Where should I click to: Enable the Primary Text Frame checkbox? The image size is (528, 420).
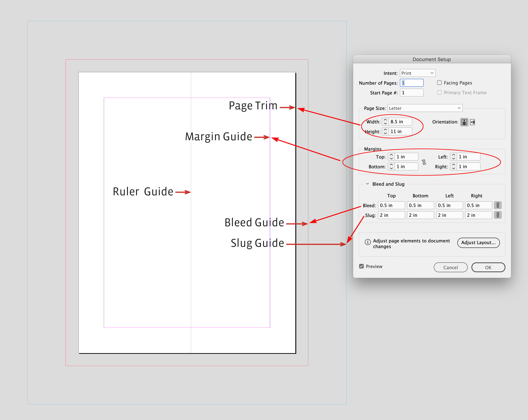point(439,92)
